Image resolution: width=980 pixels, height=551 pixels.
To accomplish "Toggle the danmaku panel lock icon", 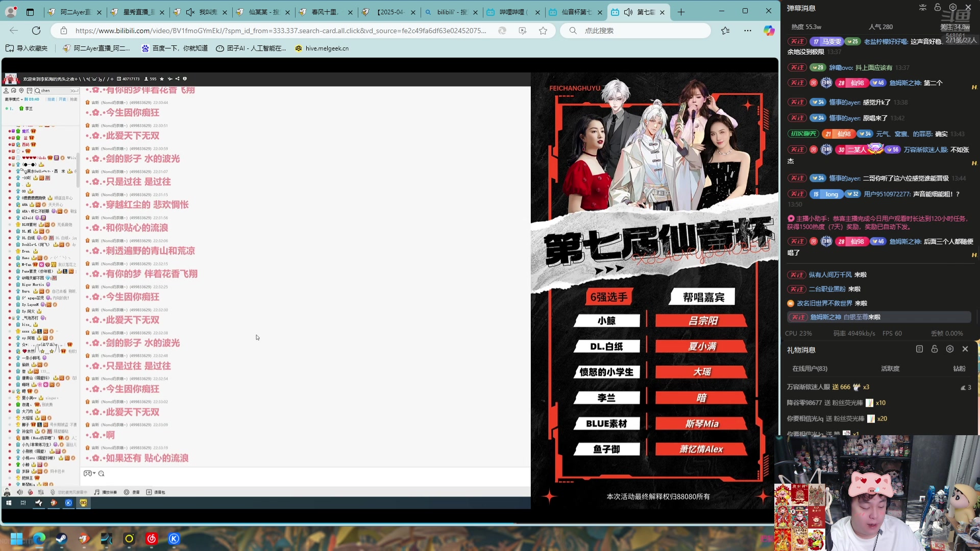I will coord(938,7).
